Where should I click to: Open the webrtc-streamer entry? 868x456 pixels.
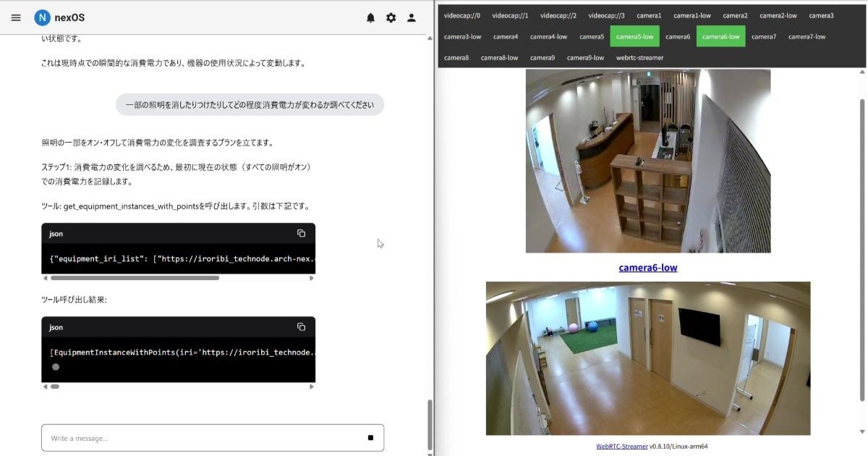point(639,57)
